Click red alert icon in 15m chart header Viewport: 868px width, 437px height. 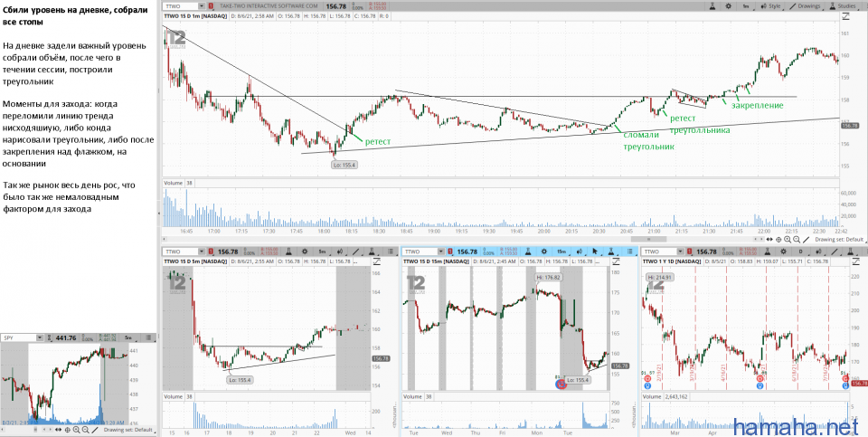[449, 252]
